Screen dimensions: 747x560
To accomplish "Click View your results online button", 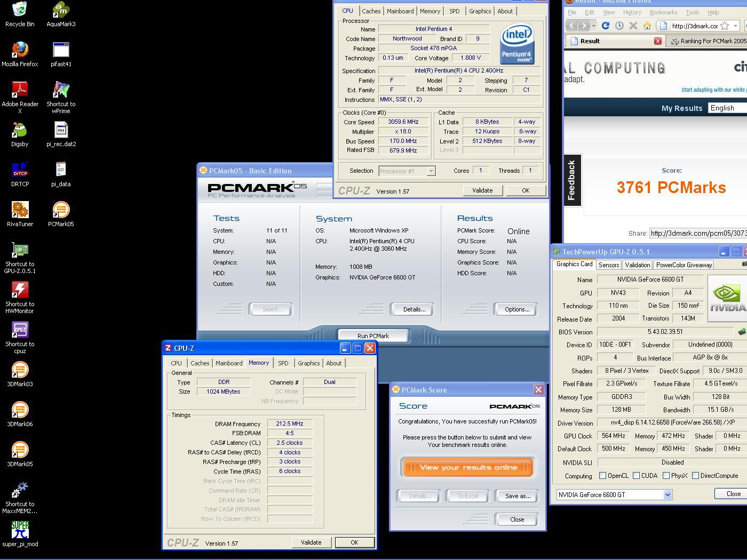I will tap(468, 467).
